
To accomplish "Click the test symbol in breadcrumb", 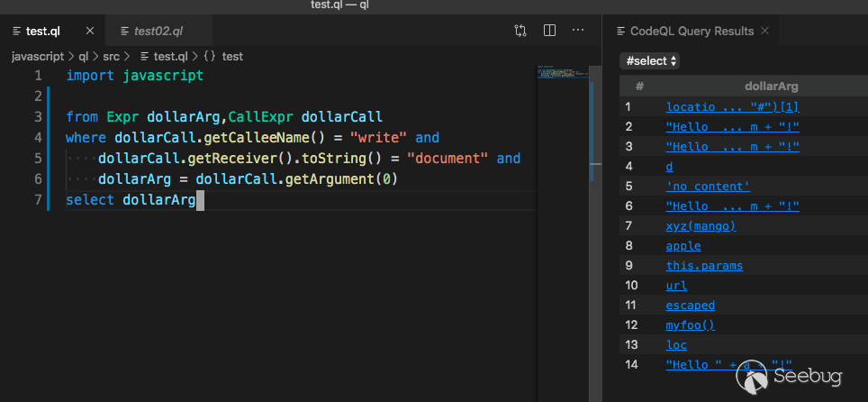I will click(231, 56).
